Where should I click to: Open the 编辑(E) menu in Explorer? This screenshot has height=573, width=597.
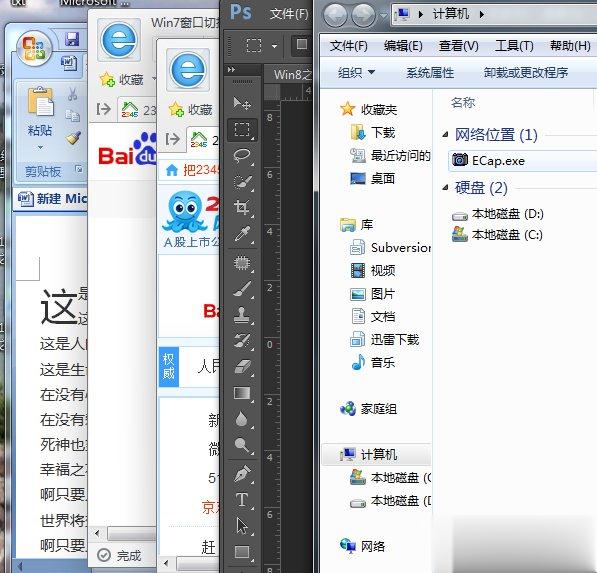[403, 46]
